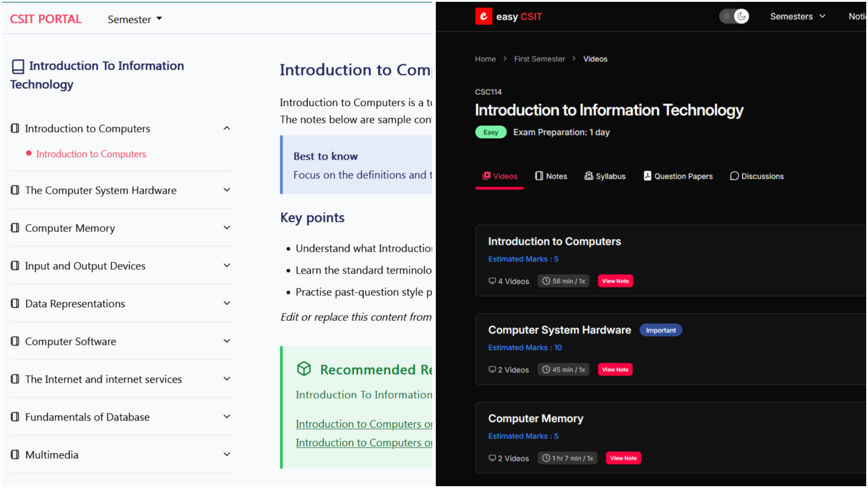This screenshot has height=488, width=868.
Task: Click notebook icon beside Data Representations
Action: pos(15,303)
